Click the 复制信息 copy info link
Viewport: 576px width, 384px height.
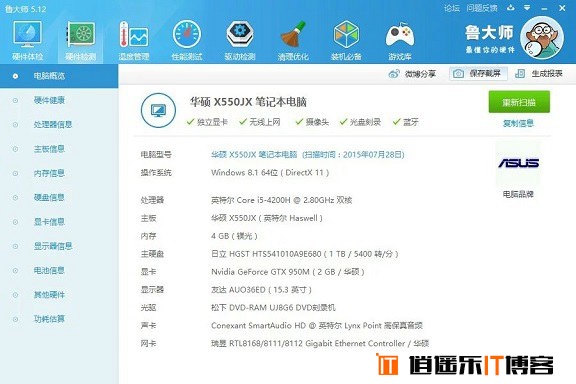(x=518, y=123)
